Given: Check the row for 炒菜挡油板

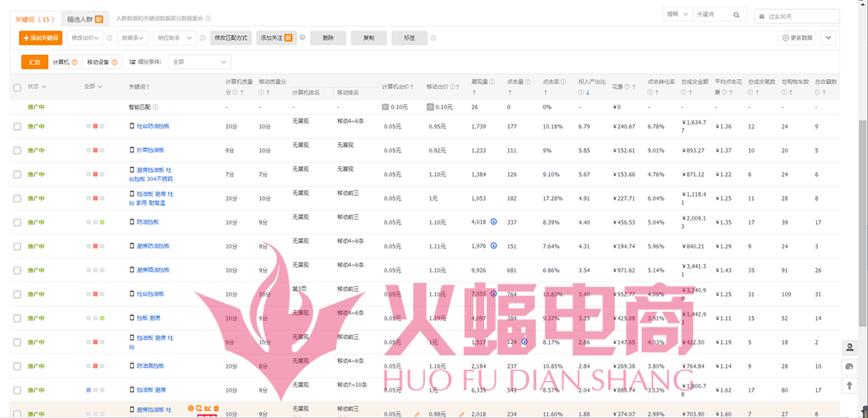Looking at the screenshot, I should (17, 151).
